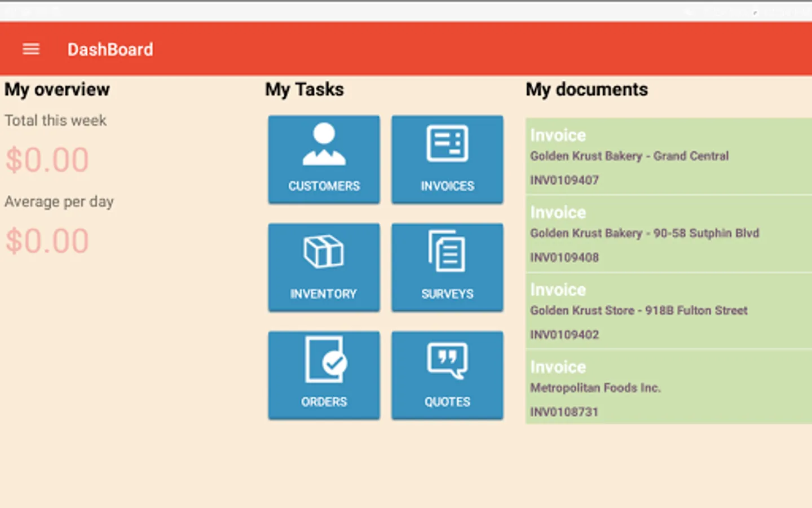Open the Invoices tile

click(447, 159)
